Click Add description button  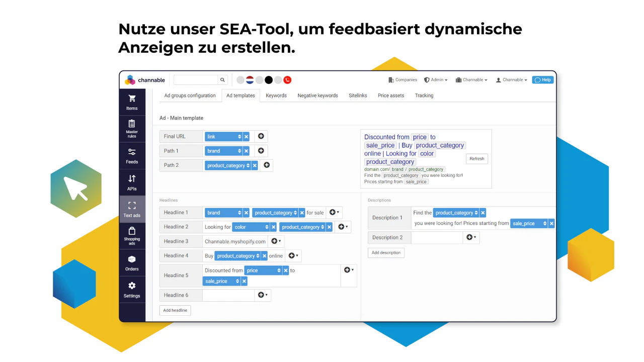click(x=386, y=253)
